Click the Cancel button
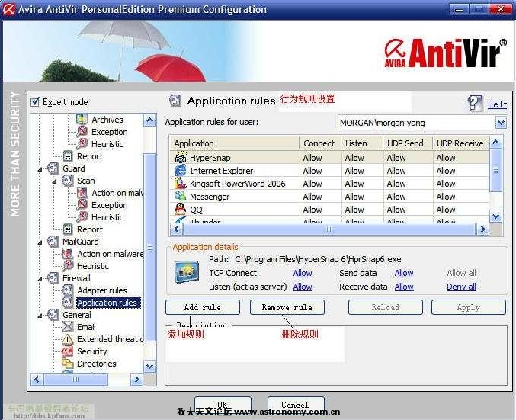Viewport: 516px width, 420px height. click(x=296, y=405)
